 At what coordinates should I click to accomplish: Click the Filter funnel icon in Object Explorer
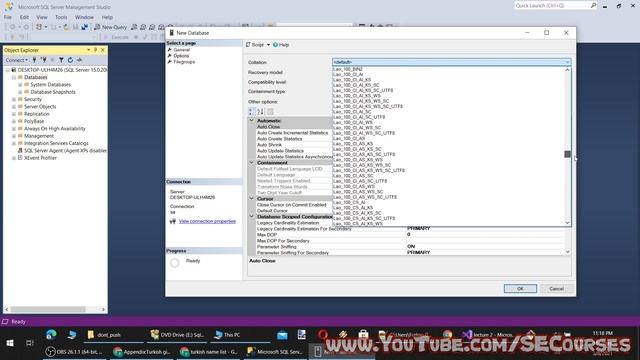click(61, 60)
